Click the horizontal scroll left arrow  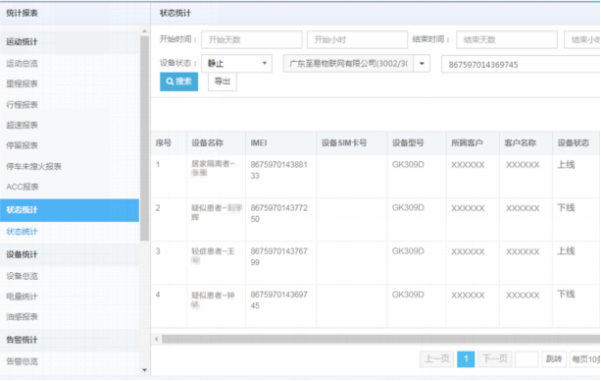[x=156, y=339]
